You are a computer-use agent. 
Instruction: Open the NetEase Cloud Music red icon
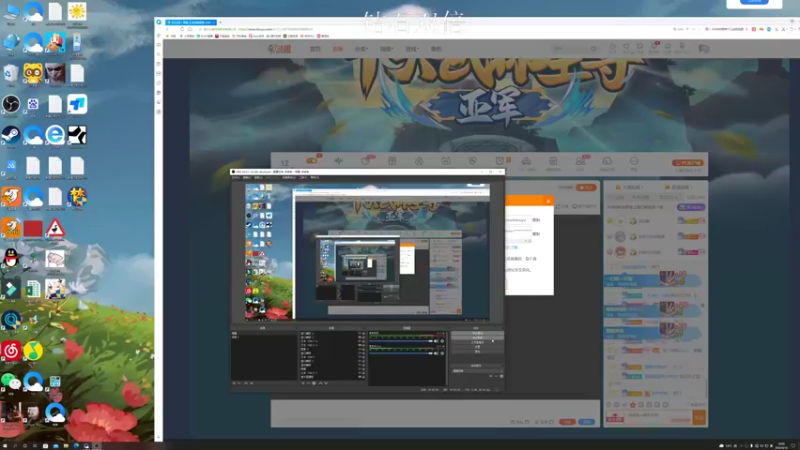pos(11,351)
